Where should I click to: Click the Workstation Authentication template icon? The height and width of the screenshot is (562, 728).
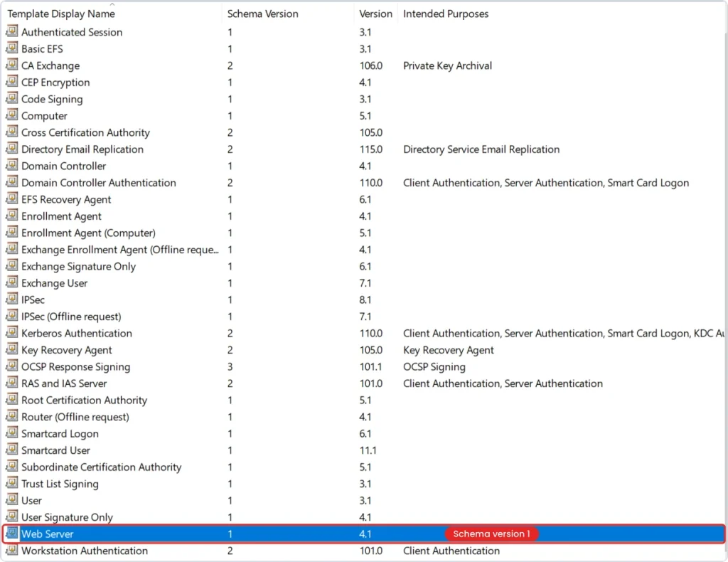click(11, 550)
